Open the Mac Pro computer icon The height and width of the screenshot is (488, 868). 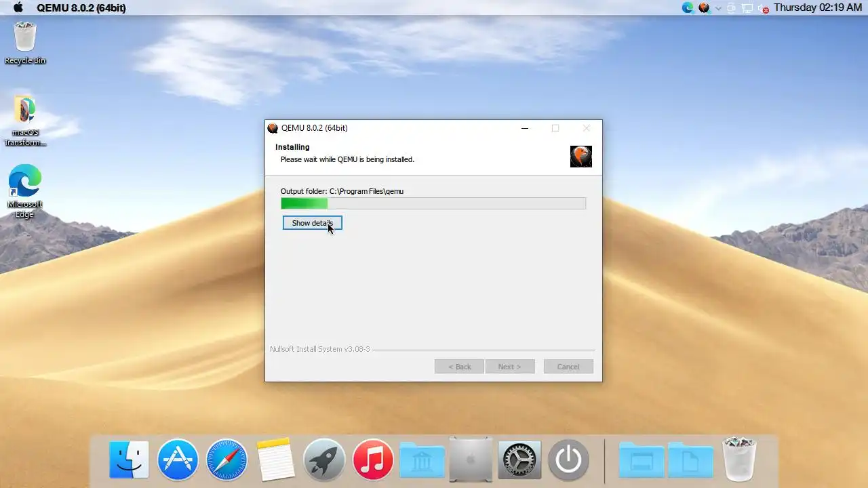[471, 460]
